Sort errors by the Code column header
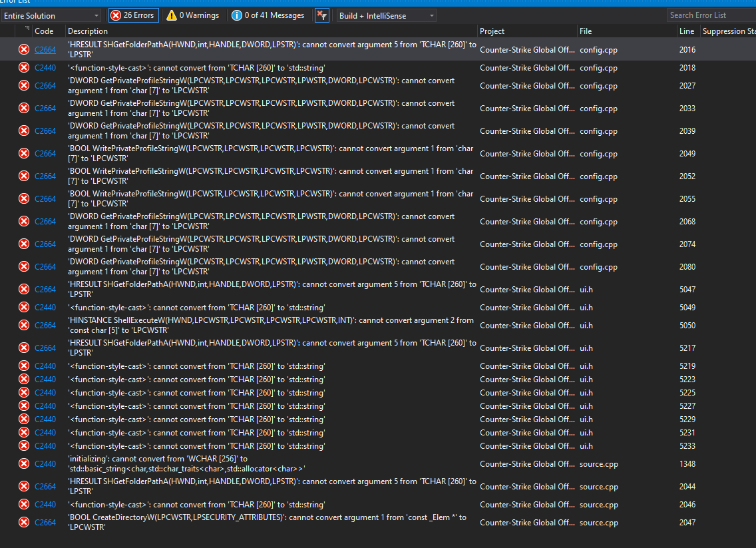 click(44, 31)
